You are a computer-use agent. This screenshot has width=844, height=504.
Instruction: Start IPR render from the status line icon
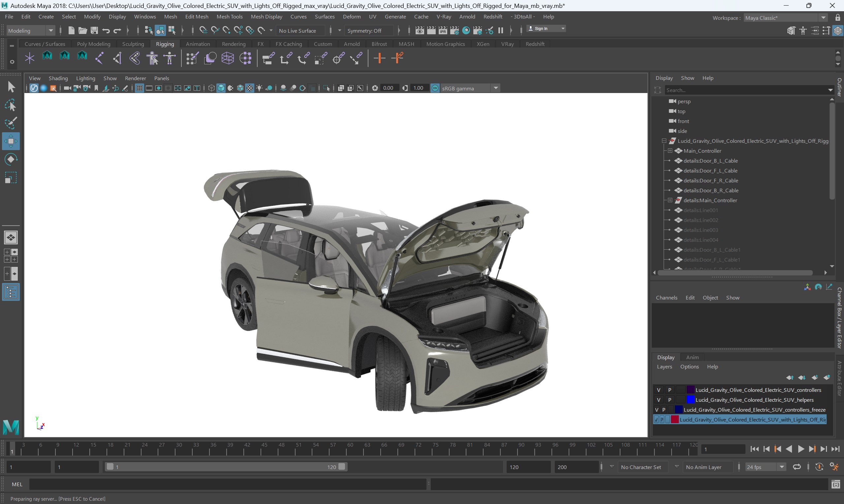[x=443, y=31]
